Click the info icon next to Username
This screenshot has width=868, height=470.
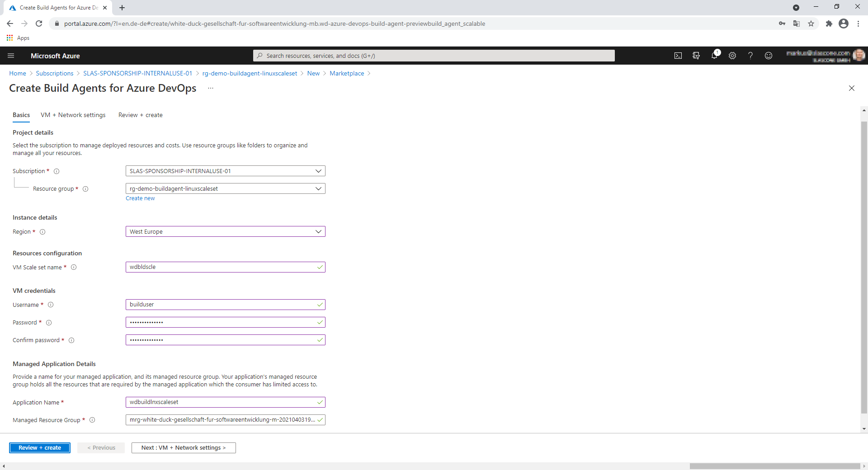pyautogui.click(x=51, y=305)
